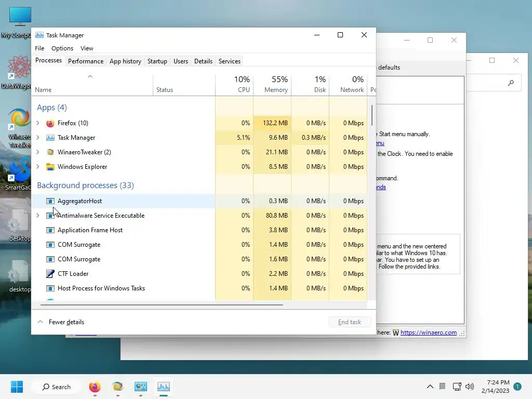
Task: Click the AggregatorHost process icon
Action: (x=50, y=201)
